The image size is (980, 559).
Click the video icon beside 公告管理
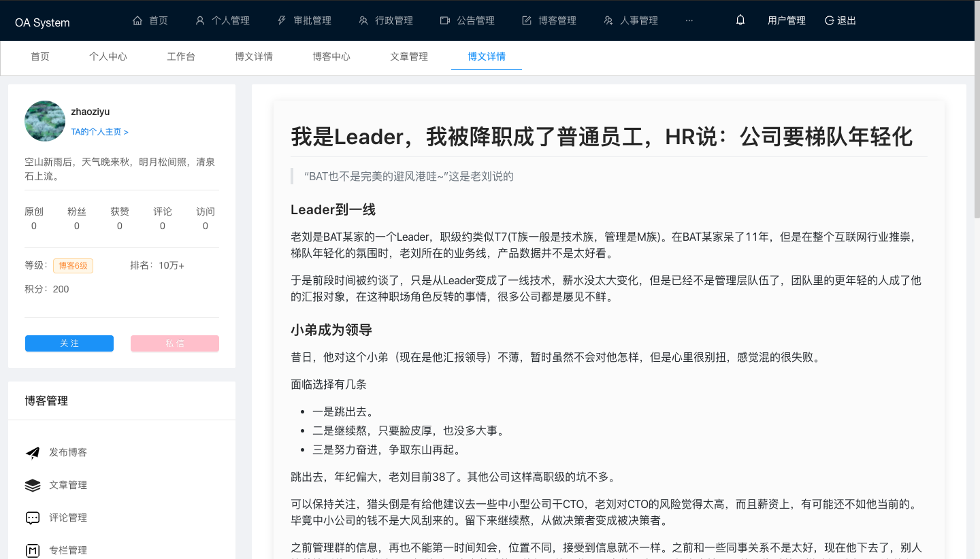tap(445, 20)
